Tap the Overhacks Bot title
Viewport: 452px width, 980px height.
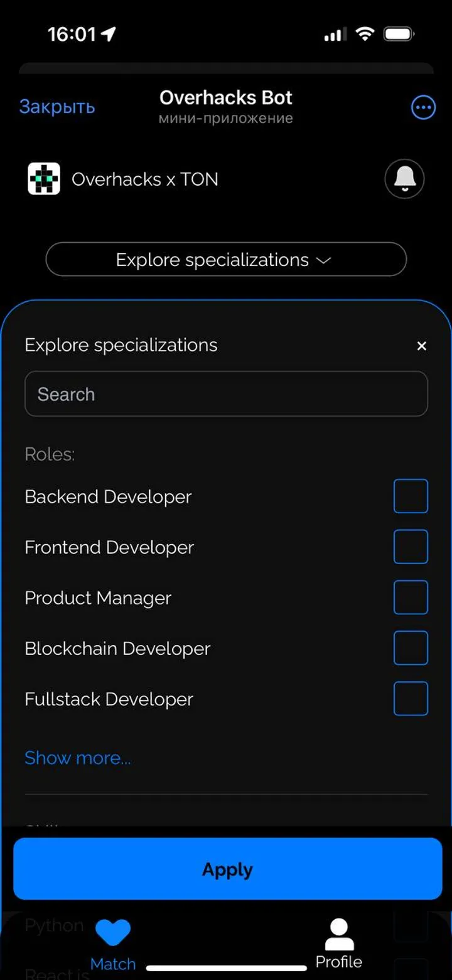[226, 98]
